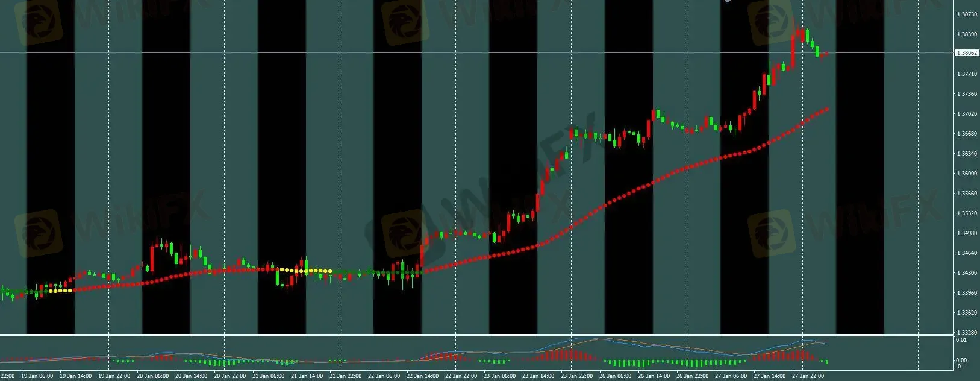Click the 20 Jan 06:00 time label

pyautogui.click(x=153, y=376)
